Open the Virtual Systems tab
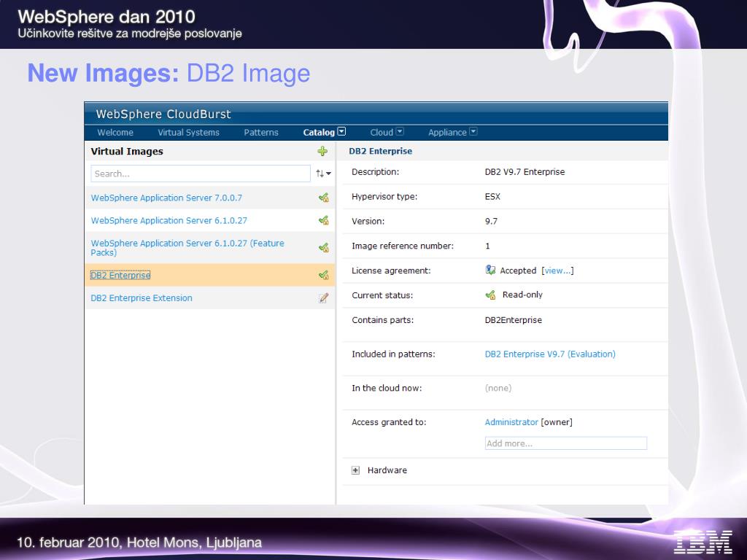This screenshot has height=560, width=747. click(x=189, y=133)
